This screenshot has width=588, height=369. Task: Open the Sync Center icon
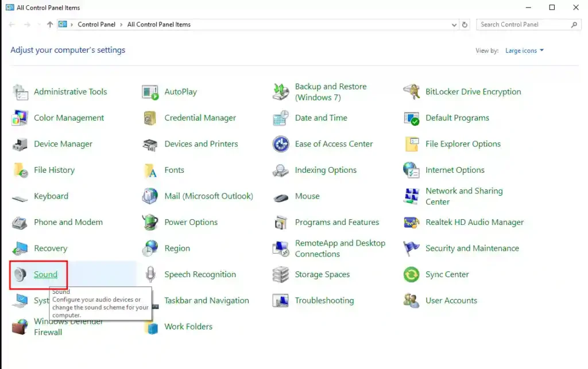coord(411,274)
